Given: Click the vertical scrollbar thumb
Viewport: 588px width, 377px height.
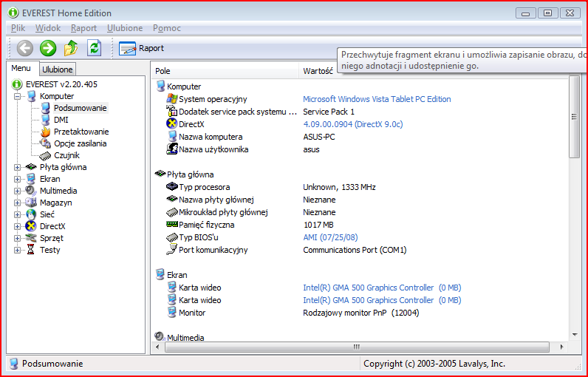Looking at the screenshot, I should pyautogui.click(x=574, y=117).
